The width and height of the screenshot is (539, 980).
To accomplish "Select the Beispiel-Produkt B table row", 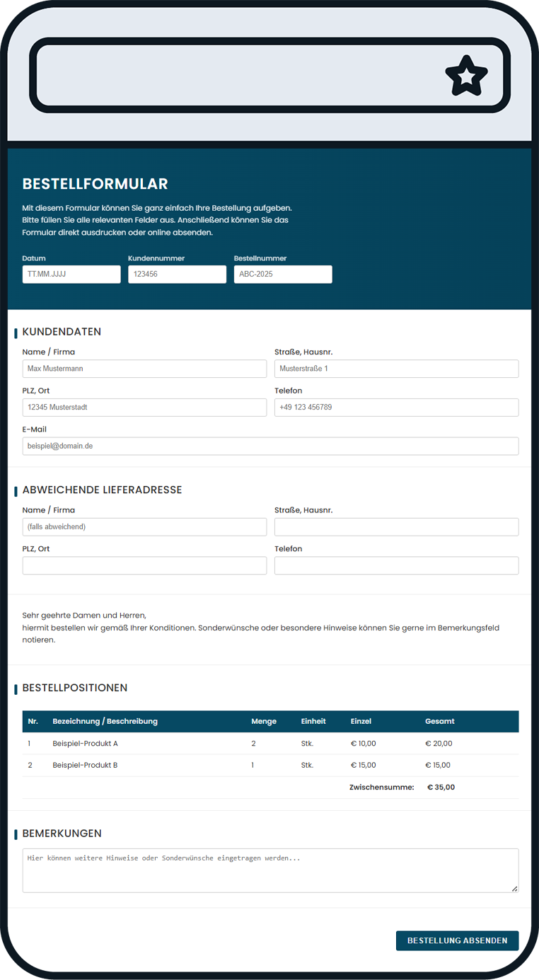I will (270, 766).
